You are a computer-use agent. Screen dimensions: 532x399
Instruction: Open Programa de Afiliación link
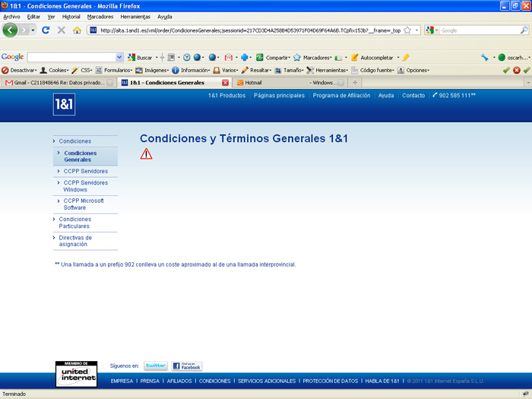(341, 96)
